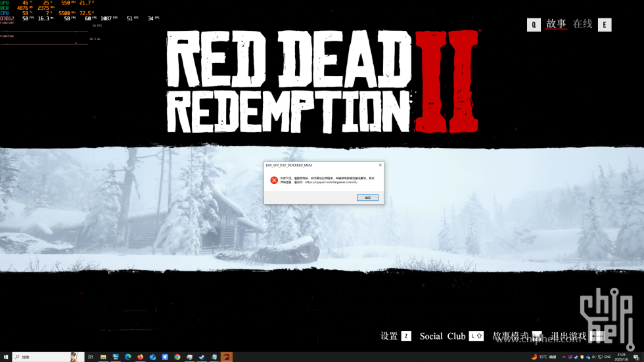This screenshot has height=362, width=644.
Task: Open 设置 from the game menu
Action: [389, 336]
